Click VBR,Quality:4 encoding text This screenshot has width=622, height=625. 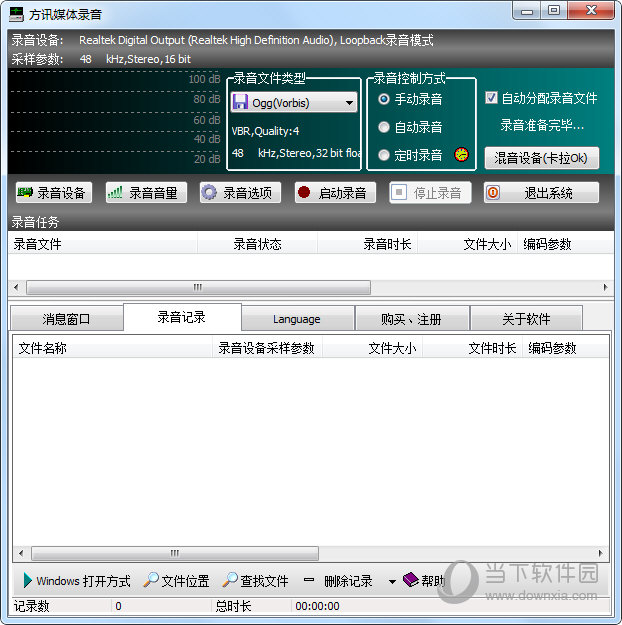(x=265, y=131)
